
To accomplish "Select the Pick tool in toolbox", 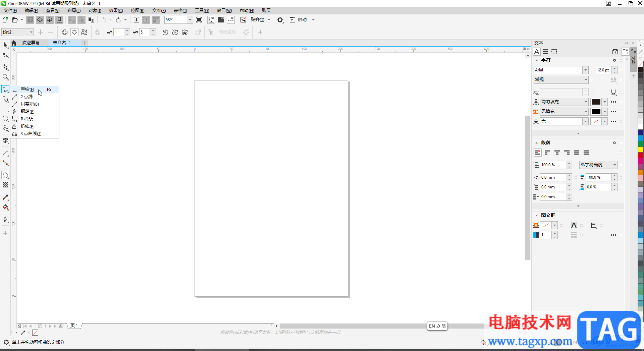I will click(5, 45).
